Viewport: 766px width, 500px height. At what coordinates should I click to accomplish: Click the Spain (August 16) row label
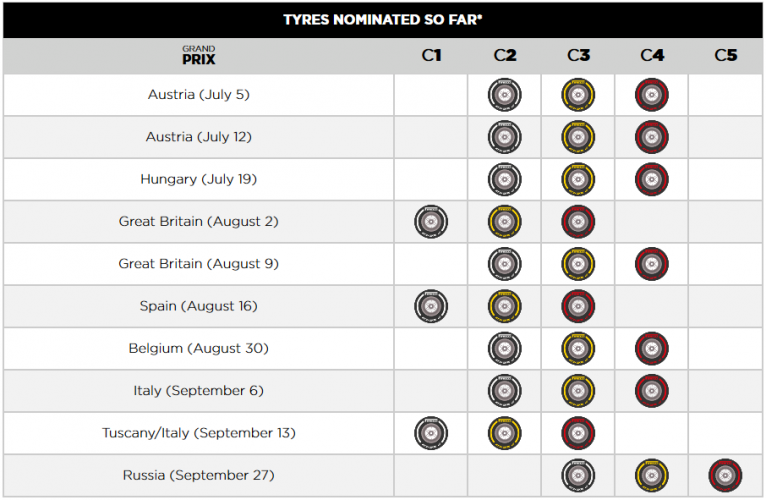(x=198, y=306)
